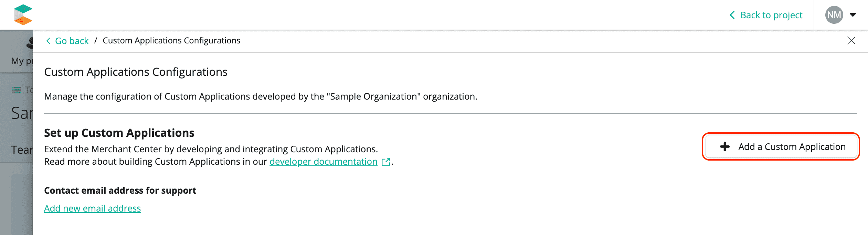868x235 pixels.
Task: Click the Go back link
Action: pyautogui.click(x=72, y=41)
